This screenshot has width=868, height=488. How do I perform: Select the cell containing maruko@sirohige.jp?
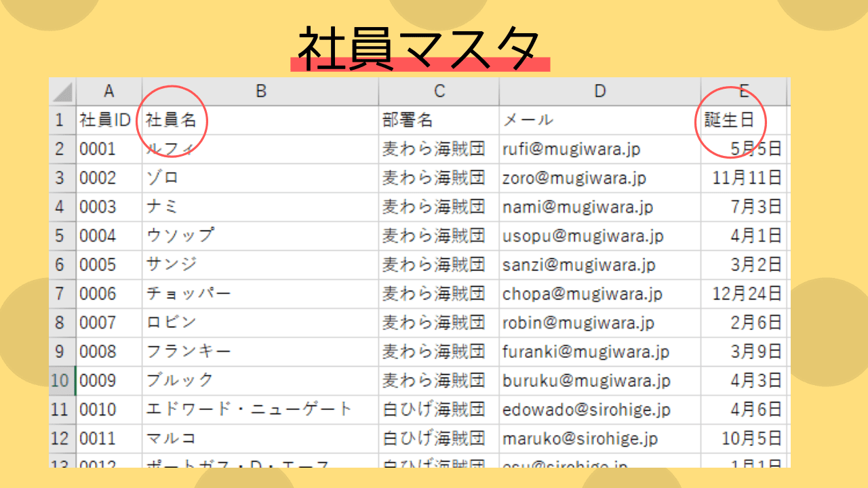(x=580, y=439)
